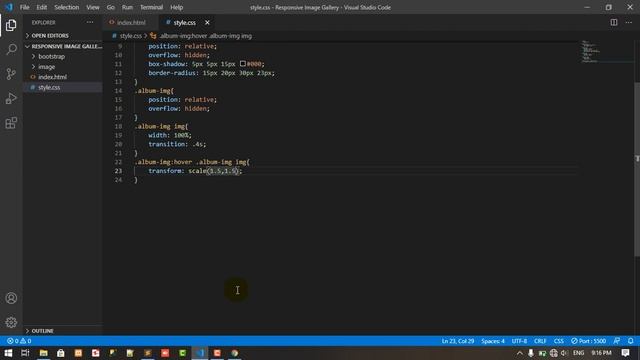Click the VS Code logo icon
640x360 pixels.
[x=8, y=7]
